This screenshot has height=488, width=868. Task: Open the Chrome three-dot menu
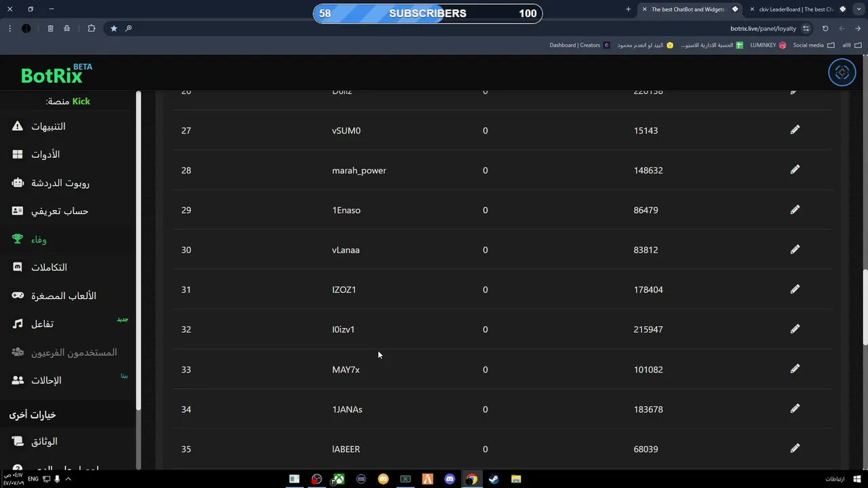pos(9,28)
